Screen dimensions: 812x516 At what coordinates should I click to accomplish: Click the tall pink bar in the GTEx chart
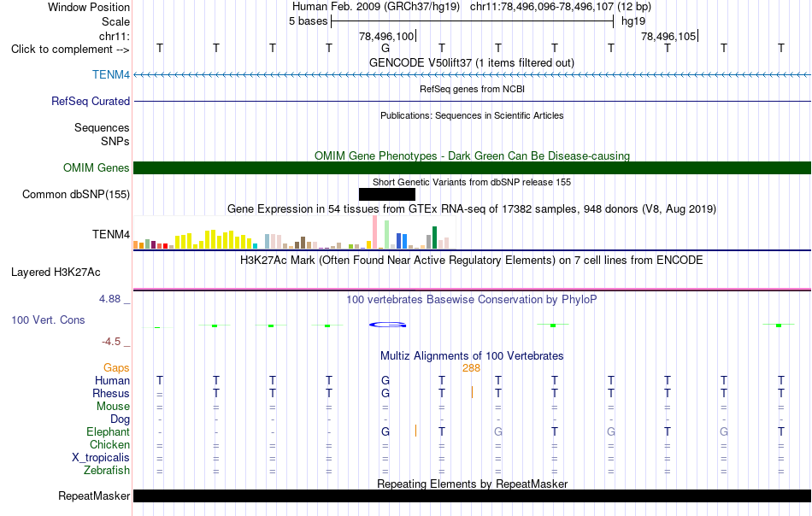[x=374, y=232]
